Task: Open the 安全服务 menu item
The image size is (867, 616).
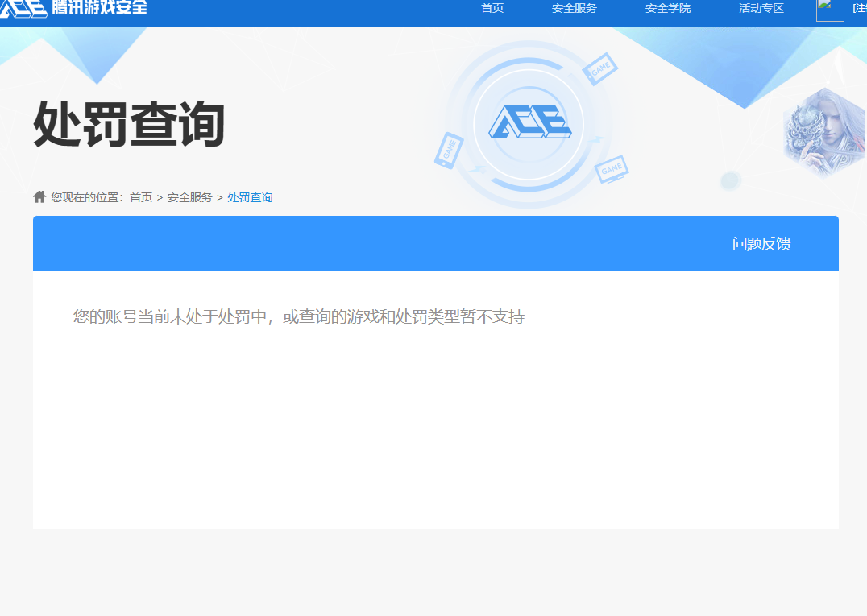Action: click(x=575, y=9)
